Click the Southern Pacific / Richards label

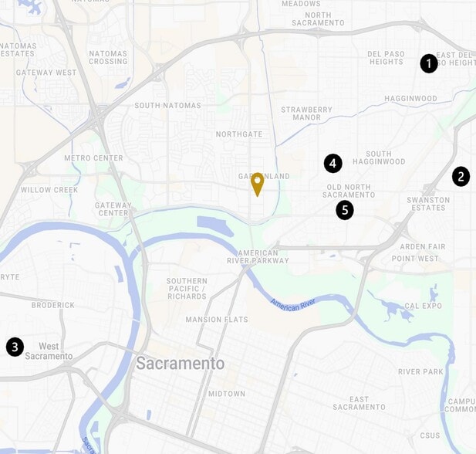click(x=187, y=289)
